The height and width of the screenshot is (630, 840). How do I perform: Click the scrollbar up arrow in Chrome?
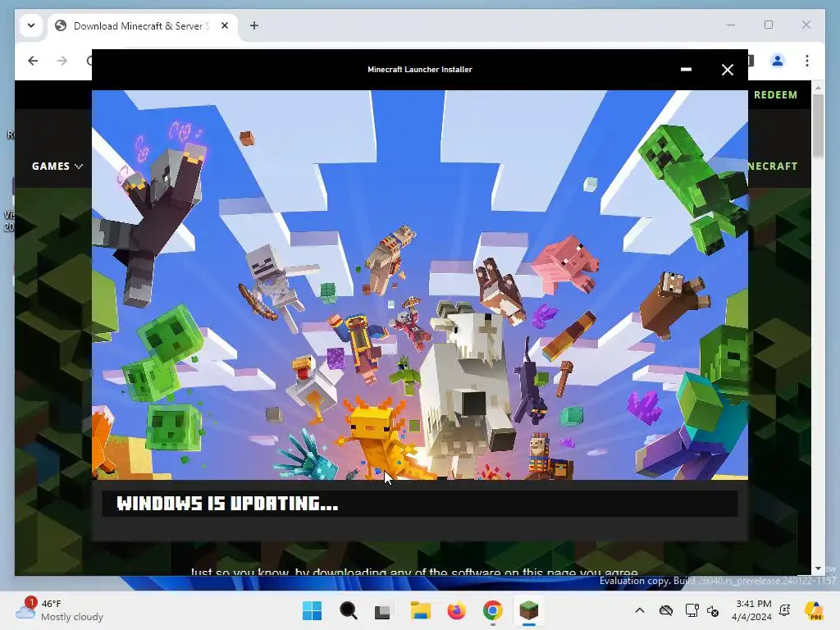click(818, 87)
